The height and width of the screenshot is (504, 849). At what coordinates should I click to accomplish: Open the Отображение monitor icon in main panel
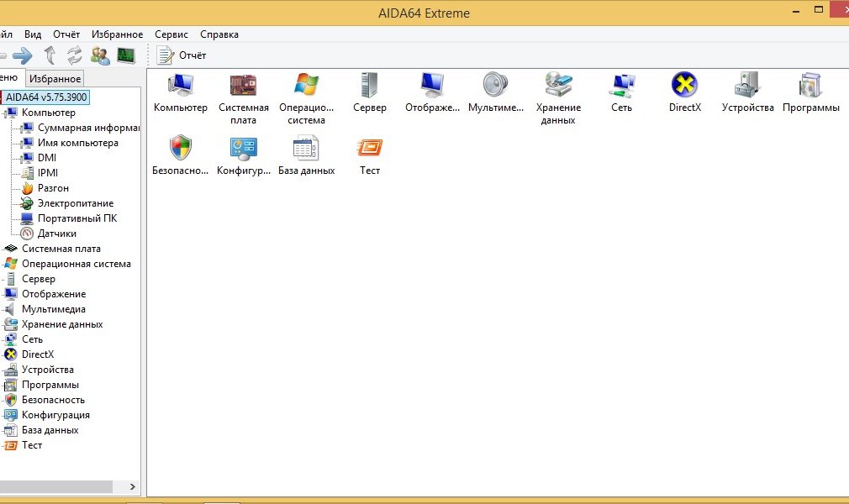click(432, 86)
